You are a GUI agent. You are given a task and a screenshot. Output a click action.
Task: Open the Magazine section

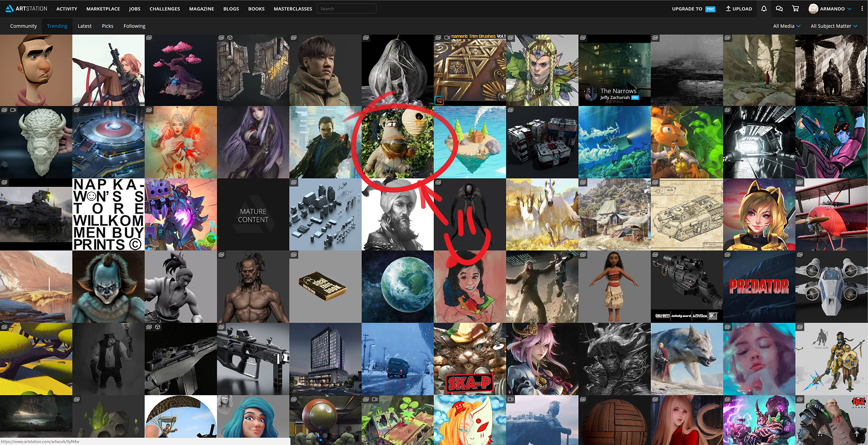coord(202,9)
